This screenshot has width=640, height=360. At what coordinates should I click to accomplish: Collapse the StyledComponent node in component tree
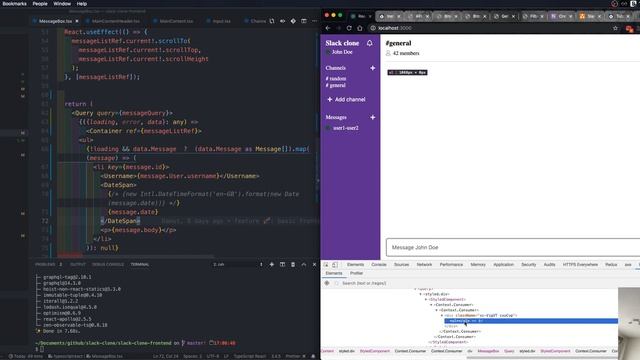[x=426, y=299]
